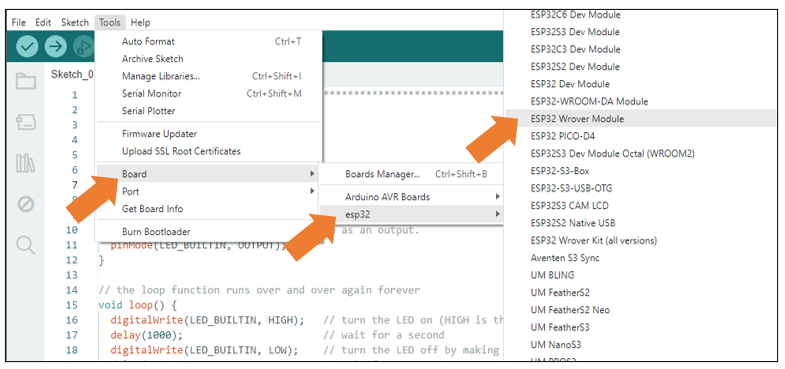Click the Verify checkmark button

27,47
